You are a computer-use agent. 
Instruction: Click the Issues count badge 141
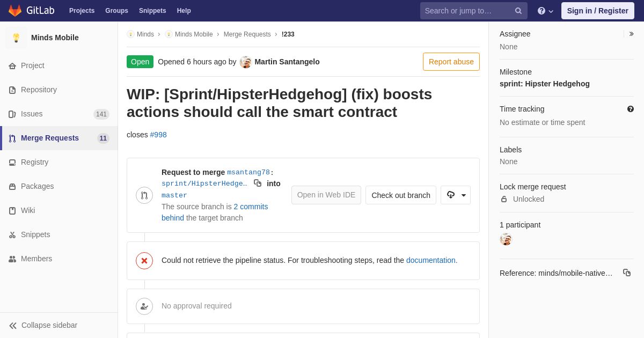point(101,114)
